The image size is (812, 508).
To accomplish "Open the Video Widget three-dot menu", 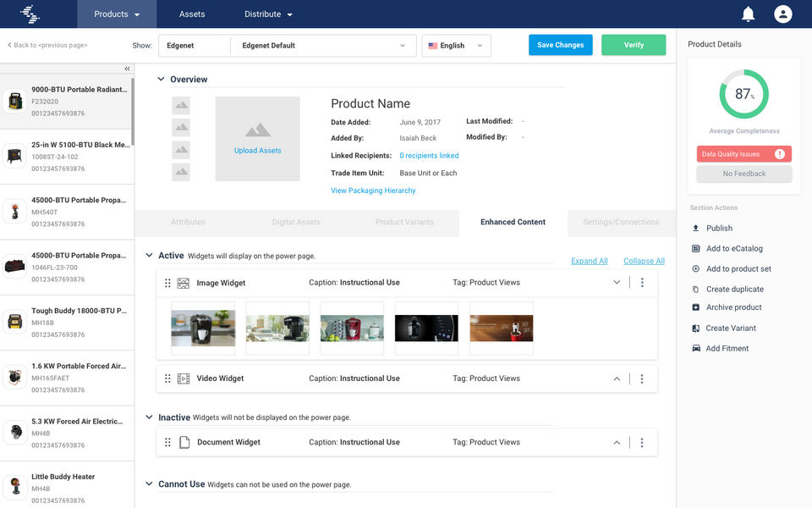I will 642,379.
